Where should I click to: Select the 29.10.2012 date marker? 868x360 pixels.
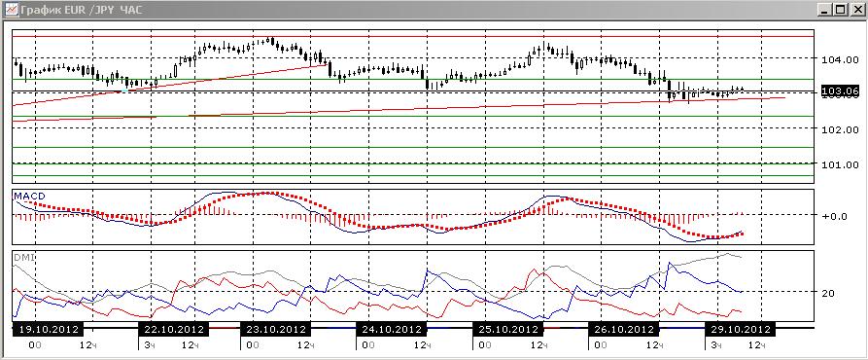click(x=739, y=329)
